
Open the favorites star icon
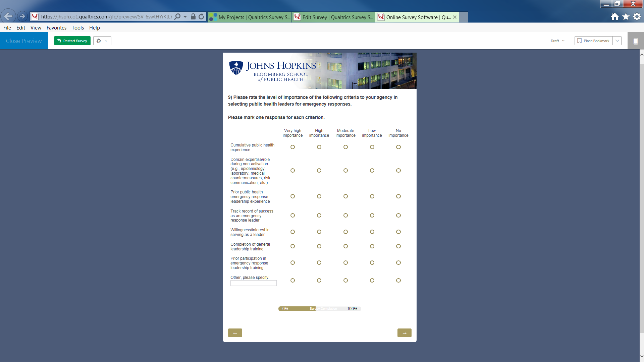pyautogui.click(x=626, y=17)
